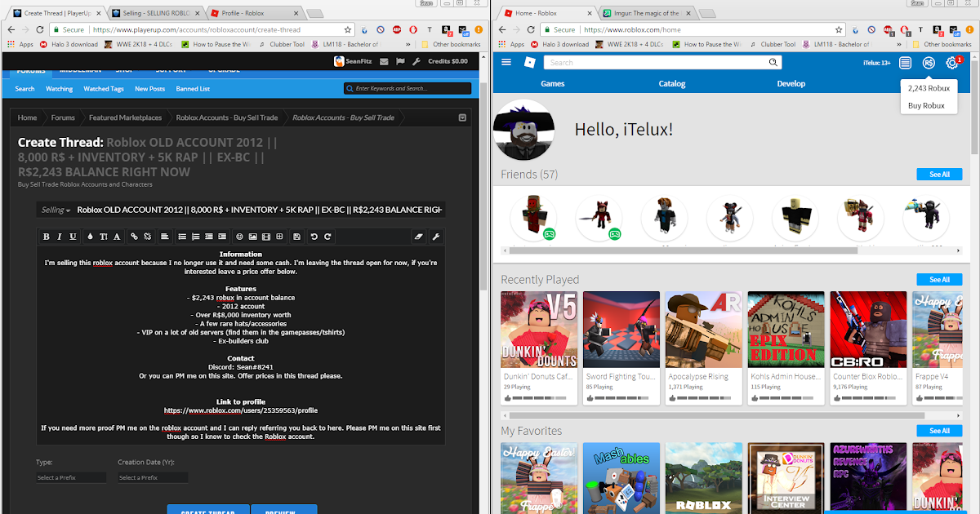Save draft with floppy disk icon

tap(296, 237)
